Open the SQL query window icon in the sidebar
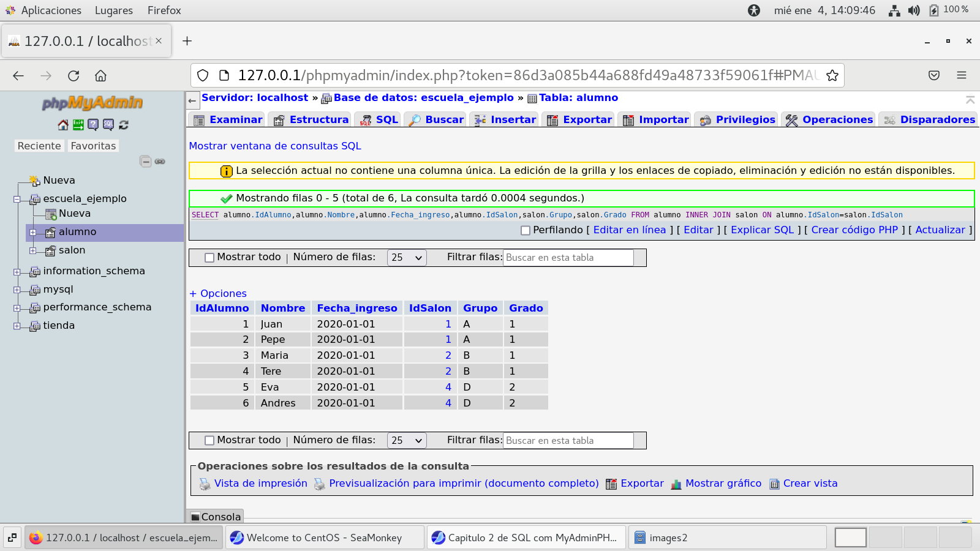The width and height of the screenshot is (980, 551). pyautogui.click(x=108, y=125)
